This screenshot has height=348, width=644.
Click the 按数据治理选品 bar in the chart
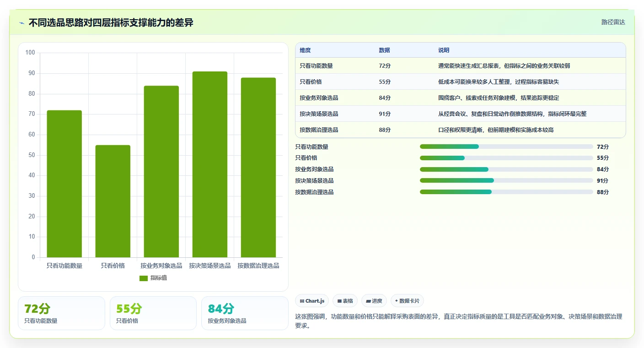click(258, 168)
